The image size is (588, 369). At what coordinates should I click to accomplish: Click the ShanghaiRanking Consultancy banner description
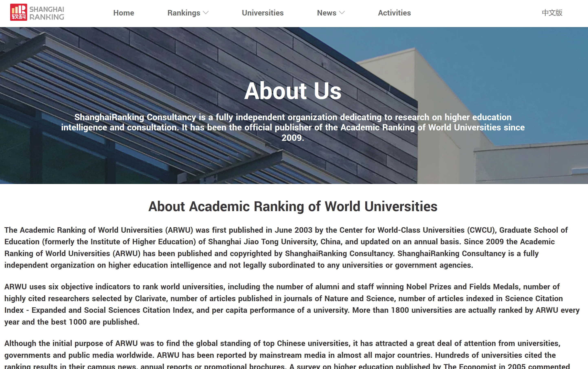(x=293, y=127)
